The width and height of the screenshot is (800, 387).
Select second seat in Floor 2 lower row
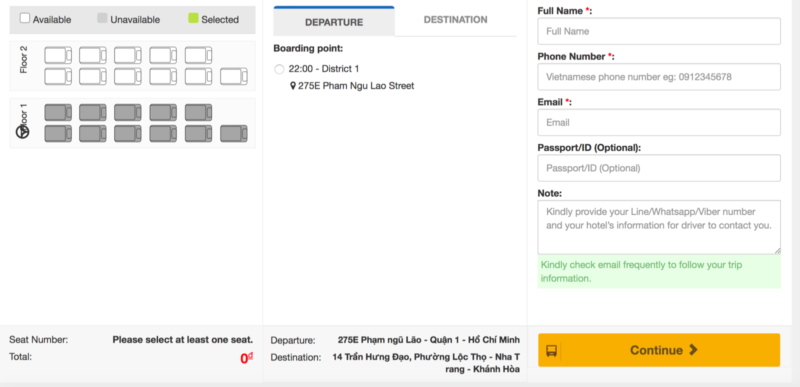pyautogui.click(x=93, y=76)
